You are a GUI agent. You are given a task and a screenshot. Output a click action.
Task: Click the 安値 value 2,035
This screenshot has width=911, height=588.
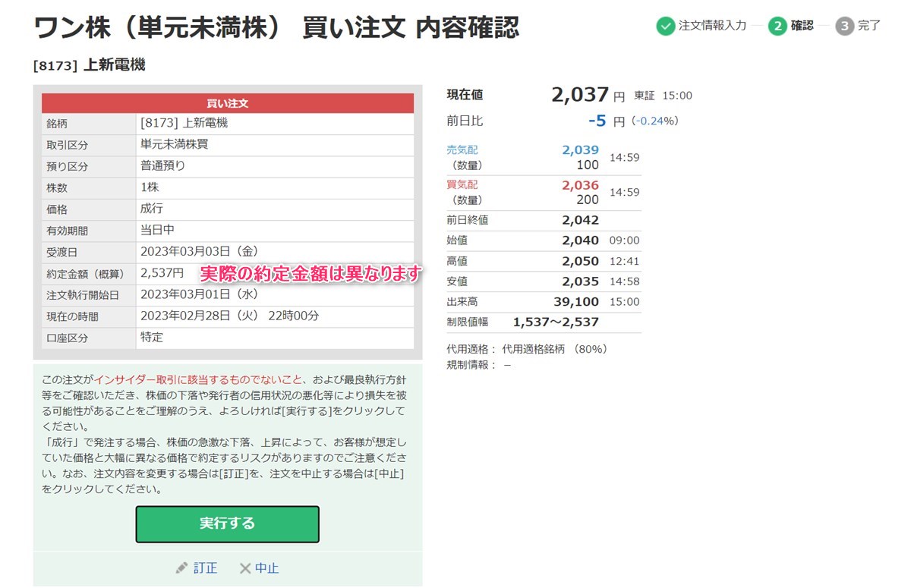click(580, 281)
